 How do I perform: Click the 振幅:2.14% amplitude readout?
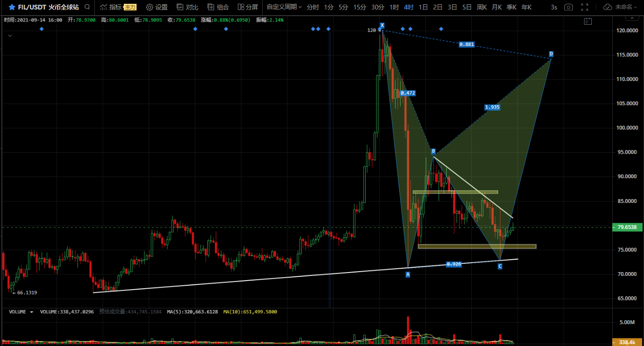coord(270,20)
